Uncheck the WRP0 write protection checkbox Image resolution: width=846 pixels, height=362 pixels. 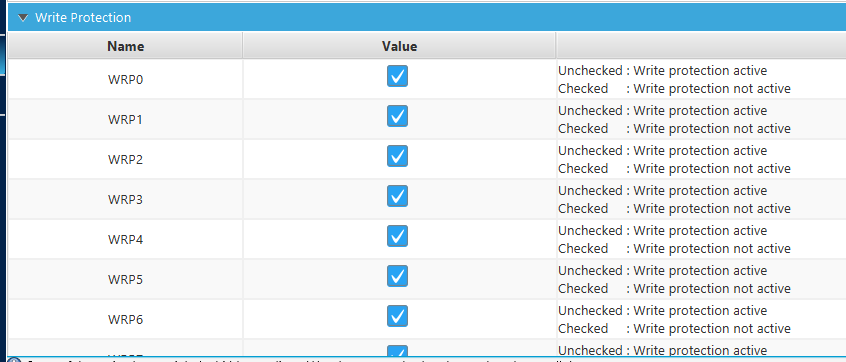click(x=398, y=76)
